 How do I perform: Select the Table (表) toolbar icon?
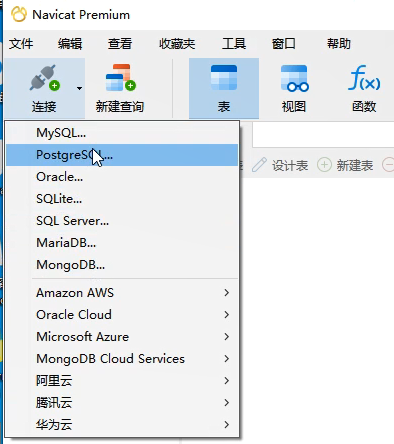pos(224,78)
